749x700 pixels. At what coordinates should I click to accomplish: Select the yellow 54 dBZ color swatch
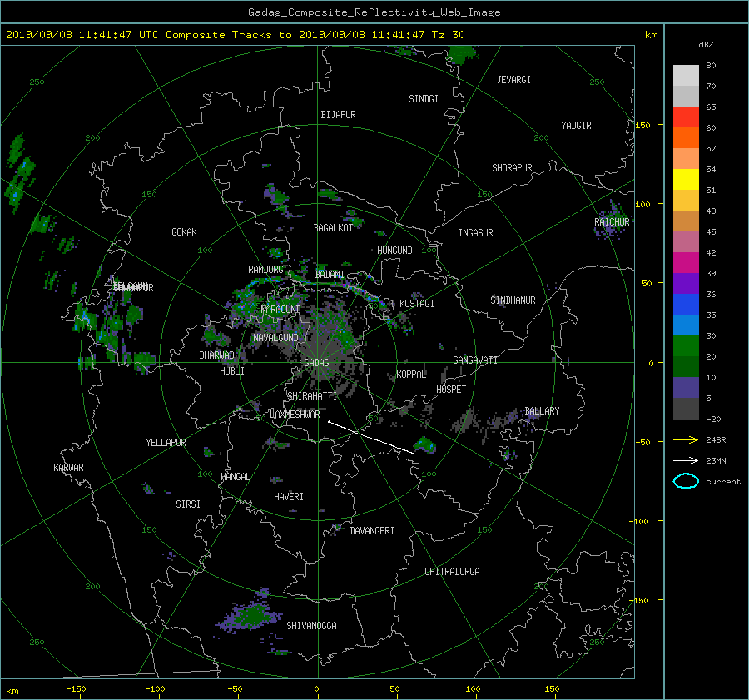[x=686, y=179]
